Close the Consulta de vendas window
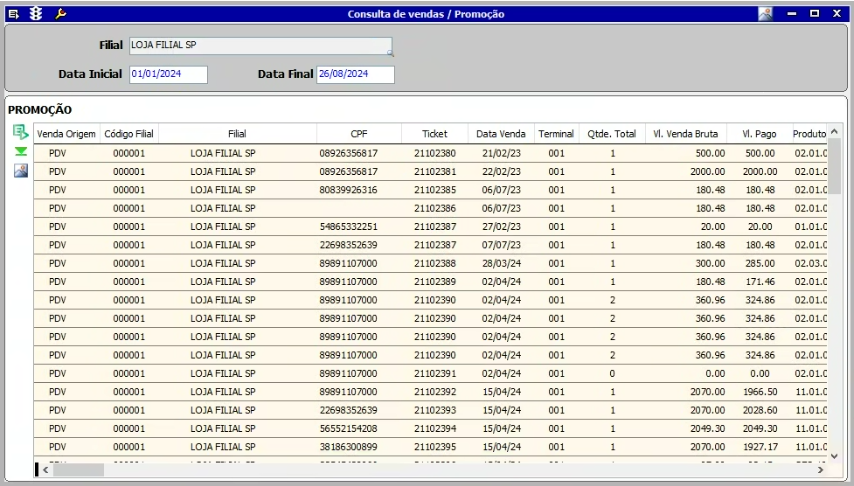Viewport: 854px width, 486px height. click(x=837, y=14)
